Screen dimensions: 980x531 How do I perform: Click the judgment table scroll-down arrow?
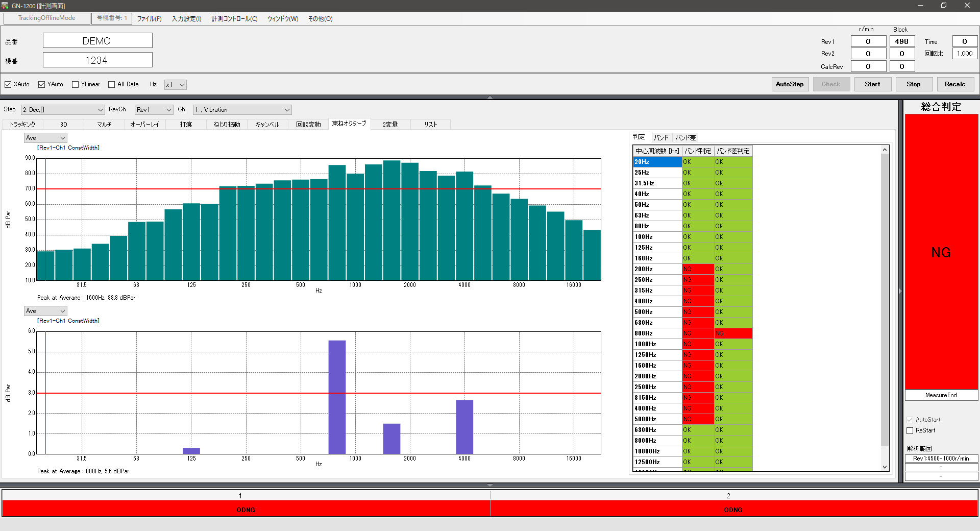(885, 467)
